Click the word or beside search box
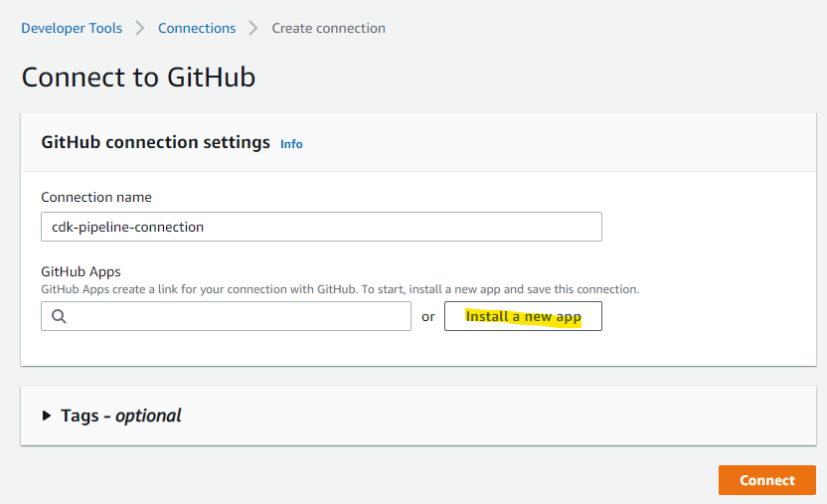The image size is (827, 504). point(428,317)
